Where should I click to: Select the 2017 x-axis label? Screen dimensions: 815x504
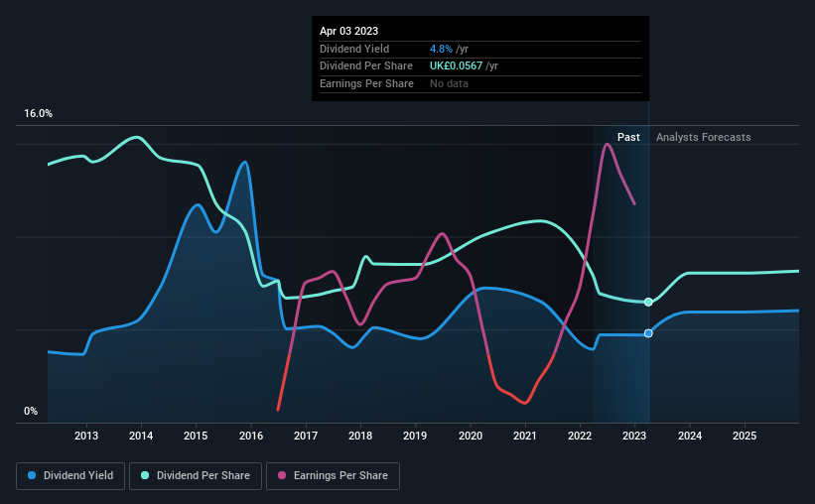click(306, 436)
